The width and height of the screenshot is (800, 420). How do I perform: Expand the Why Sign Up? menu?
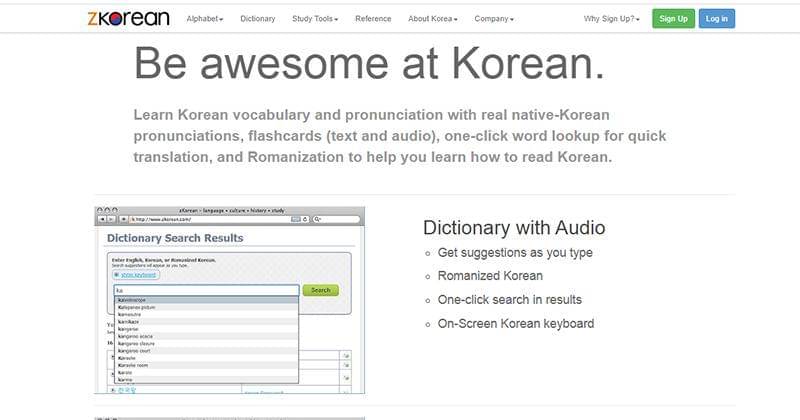[x=611, y=18]
